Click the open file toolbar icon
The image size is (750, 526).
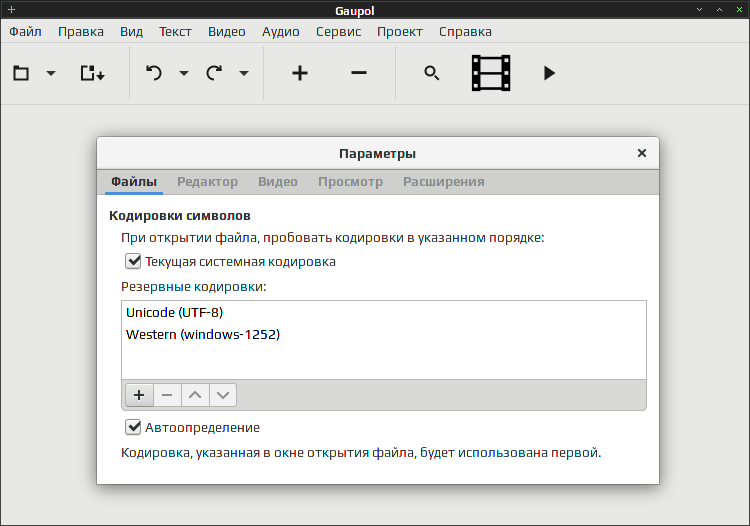tap(21, 73)
